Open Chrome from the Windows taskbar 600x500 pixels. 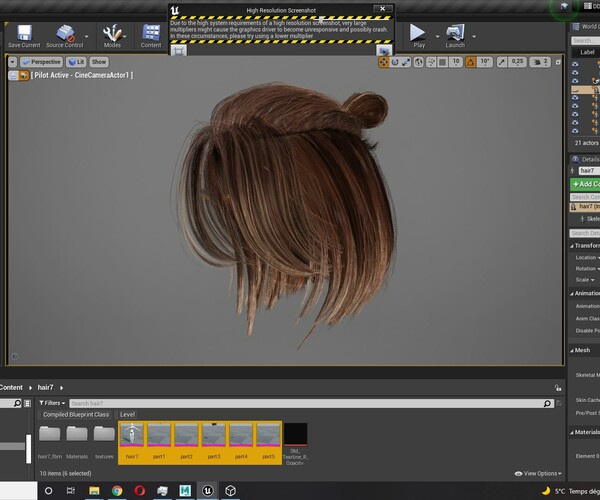[x=117, y=490]
